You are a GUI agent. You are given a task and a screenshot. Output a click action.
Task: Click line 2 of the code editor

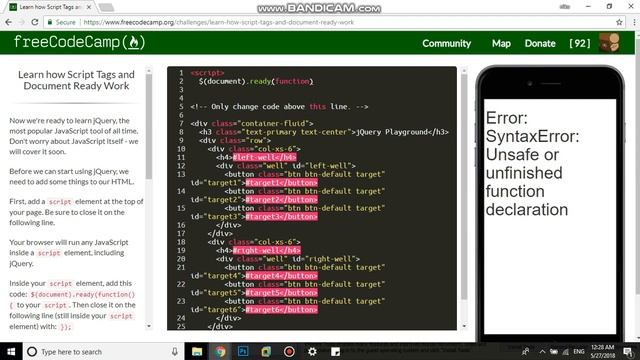click(256, 81)
